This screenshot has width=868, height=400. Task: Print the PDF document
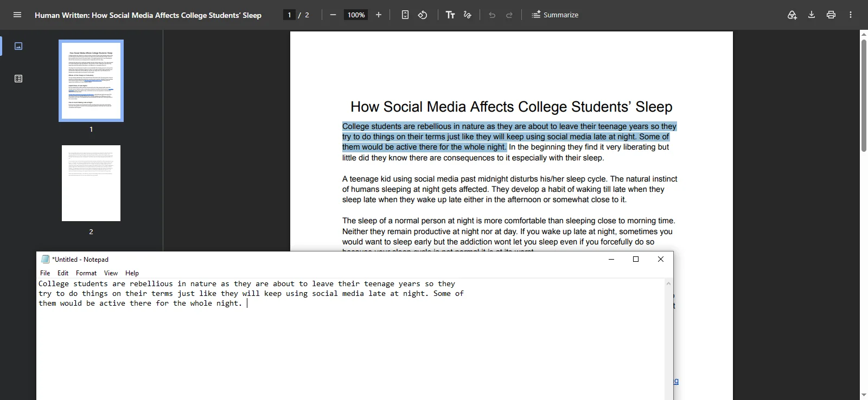coord(831,15)
